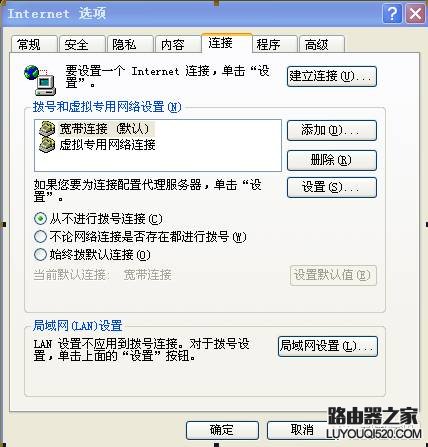This screenshot has width=428, height=447.
Task: Click the 建立连接 button
Action: point(332,77)
